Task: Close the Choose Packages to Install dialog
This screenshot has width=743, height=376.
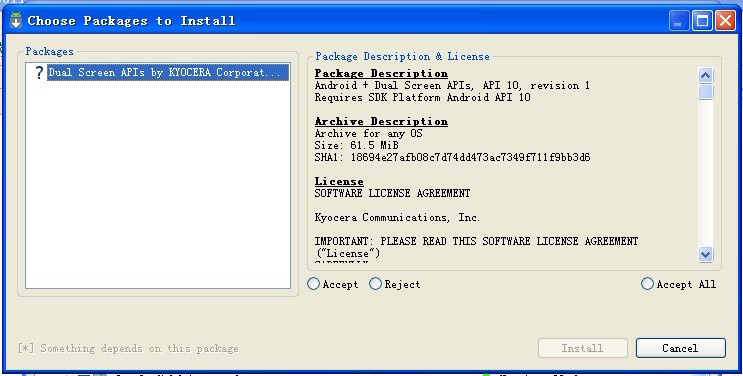Action: point(725,21)
